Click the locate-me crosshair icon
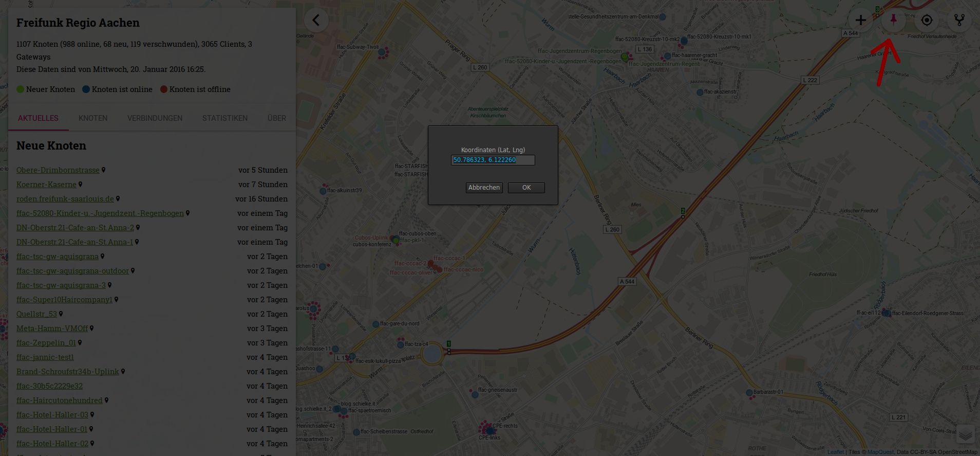The width and height of the screenshot is (980, 456). 927,21
